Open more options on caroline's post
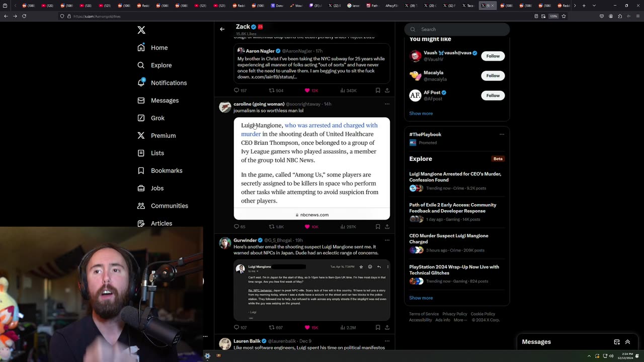 tap(387, 104)
